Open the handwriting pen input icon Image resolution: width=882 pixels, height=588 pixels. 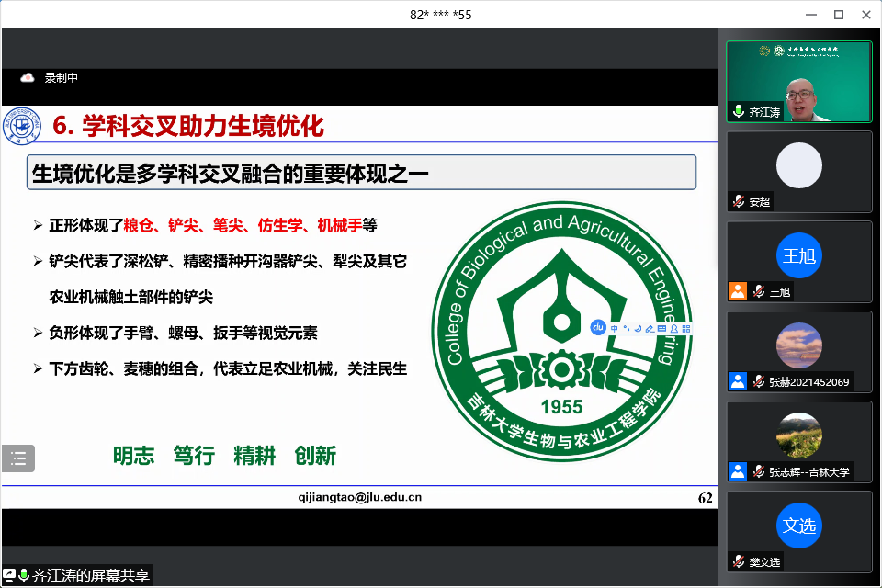(650, 328)
